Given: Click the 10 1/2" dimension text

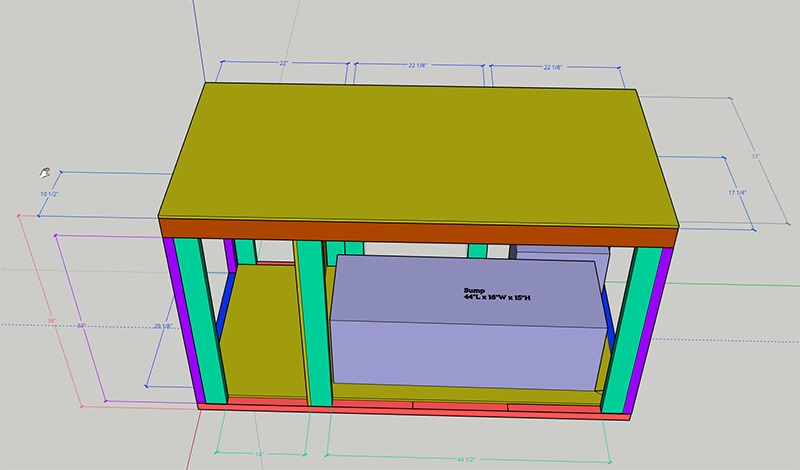Looking at the screenshot, I should [x=49, y=194].
